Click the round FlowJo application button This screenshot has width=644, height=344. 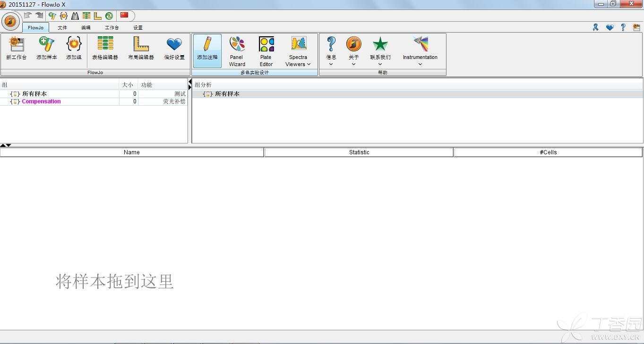coord(10,21)
